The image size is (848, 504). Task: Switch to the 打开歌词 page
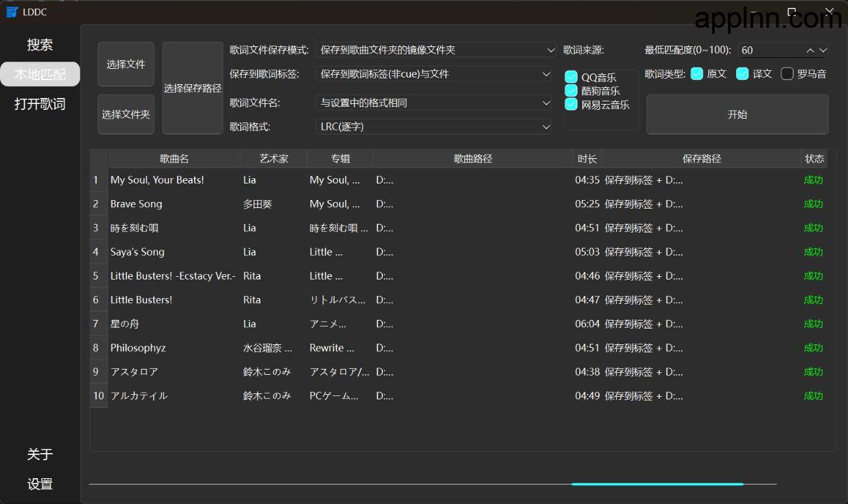point(40,104)
